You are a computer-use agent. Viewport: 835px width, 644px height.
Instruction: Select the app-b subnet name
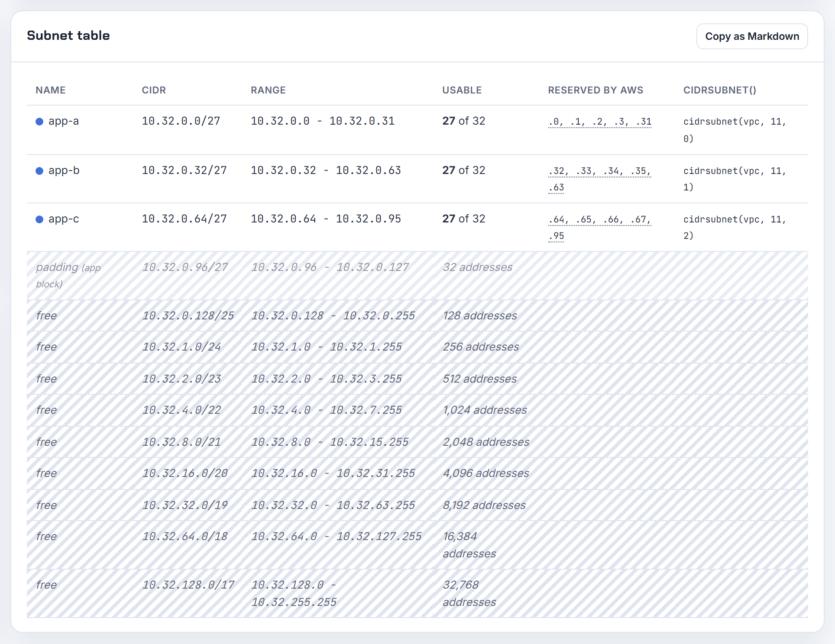(64, 171)
